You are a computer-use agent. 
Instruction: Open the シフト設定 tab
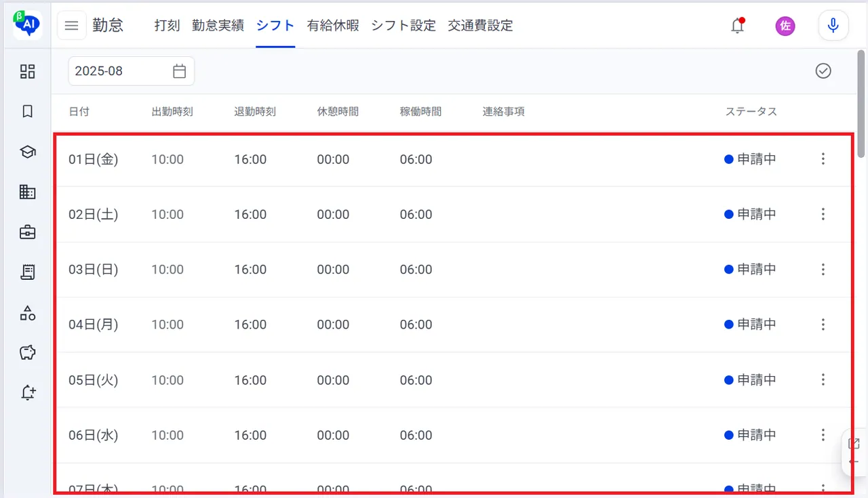[403, 26]
